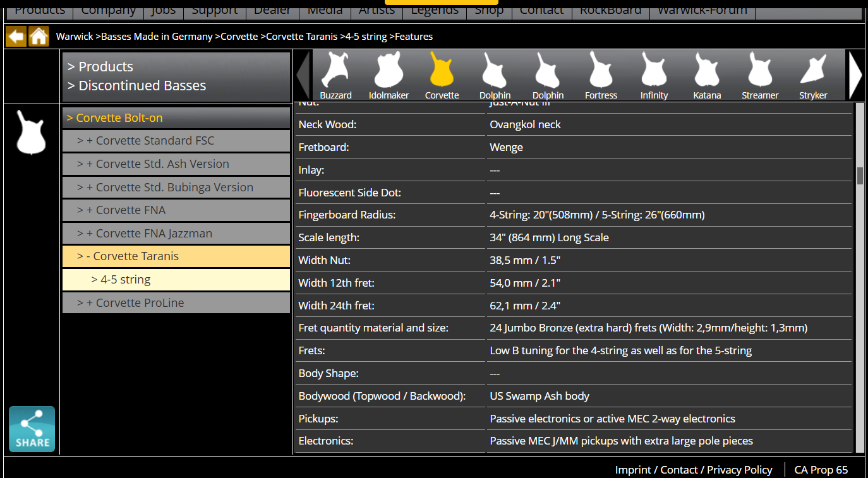The width and height of the screenshot is (868, 478).
Task: Select the Buzzard bass shape icon
Action: [x=335, y=76]
